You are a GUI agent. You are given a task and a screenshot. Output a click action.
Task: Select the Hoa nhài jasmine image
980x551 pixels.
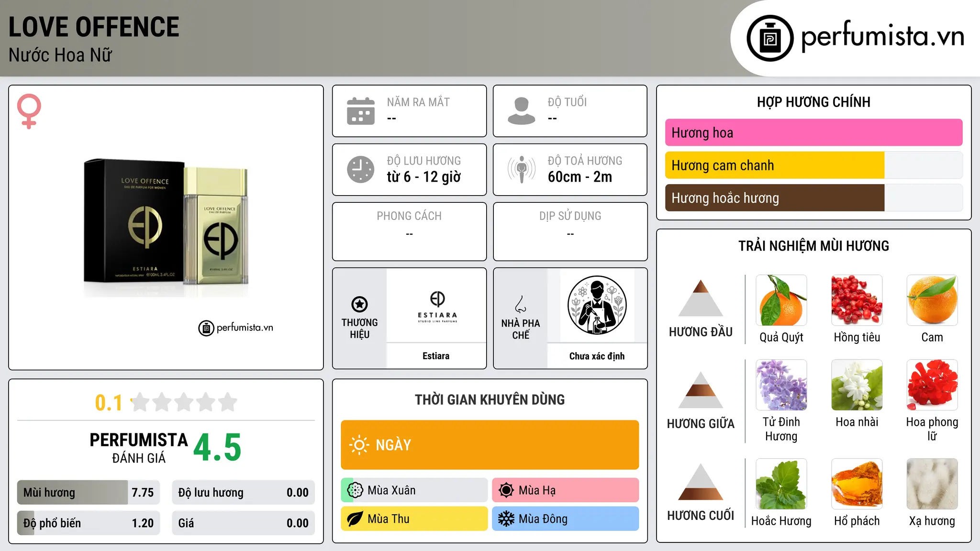point(857,385)
